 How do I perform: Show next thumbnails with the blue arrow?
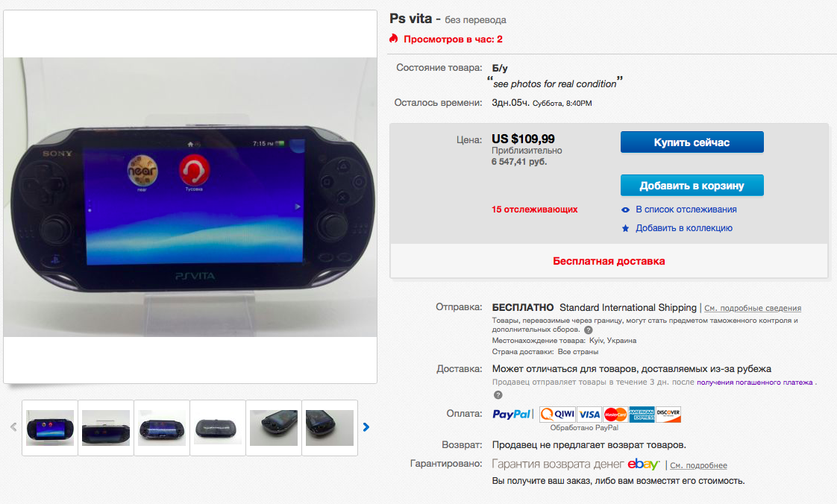(x=366, y=427)
